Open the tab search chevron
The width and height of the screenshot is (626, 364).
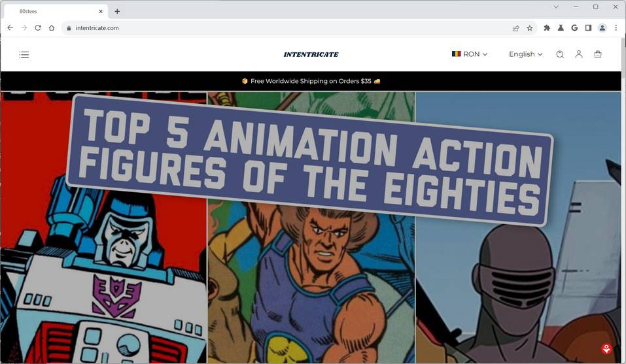(x=556, y=7)
